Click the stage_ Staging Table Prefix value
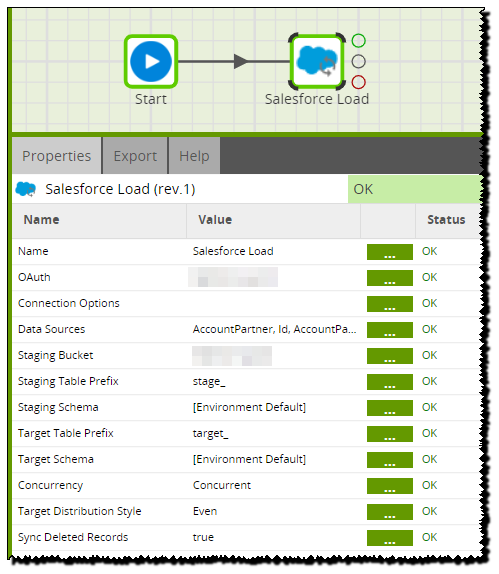 (209, 381)
